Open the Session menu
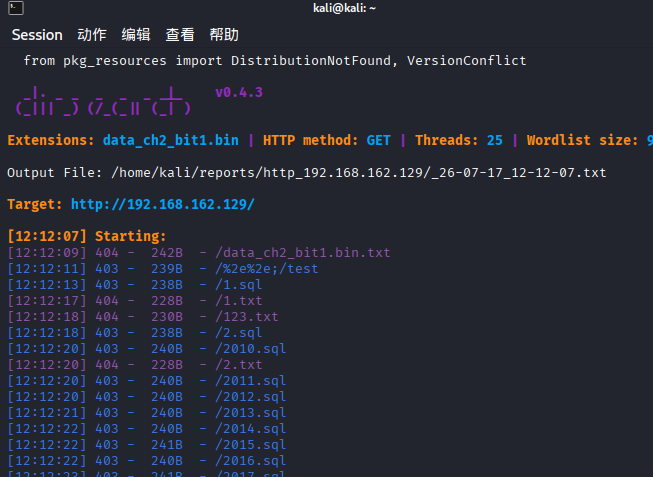The height and width of the screenshot is (477, 653). pyautogui.click(x=37, y=35)
